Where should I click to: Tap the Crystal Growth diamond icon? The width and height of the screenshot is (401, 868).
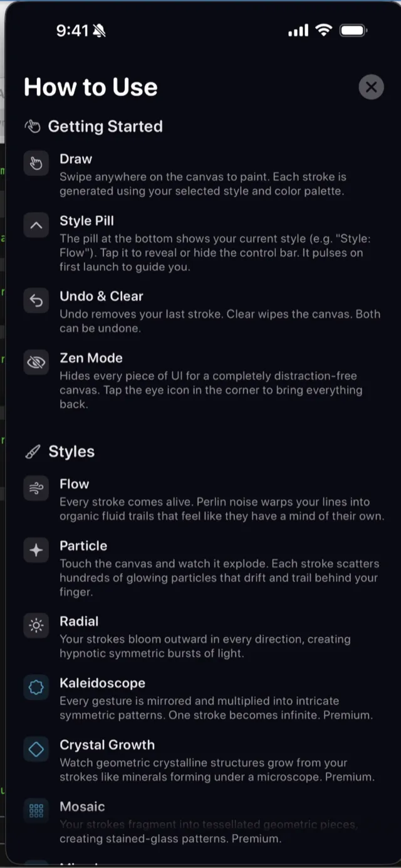pyautogui.click(x=36, y=749)
